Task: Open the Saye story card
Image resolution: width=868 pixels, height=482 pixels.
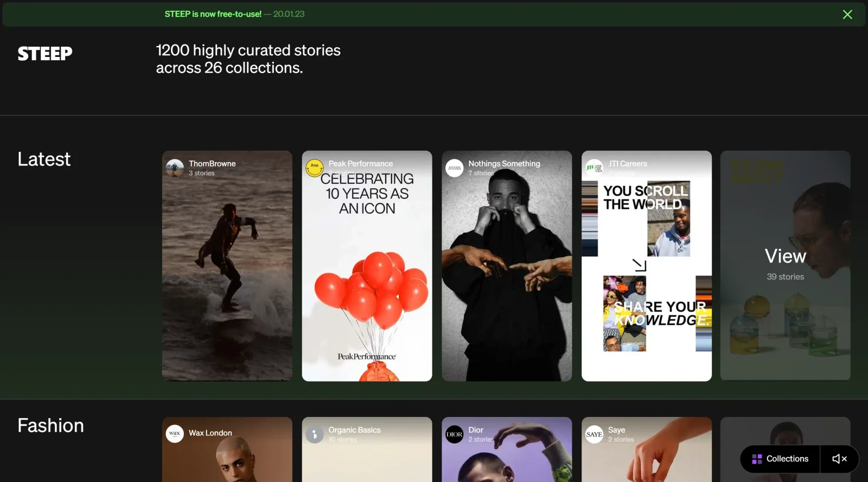Action: pos(647,449)
